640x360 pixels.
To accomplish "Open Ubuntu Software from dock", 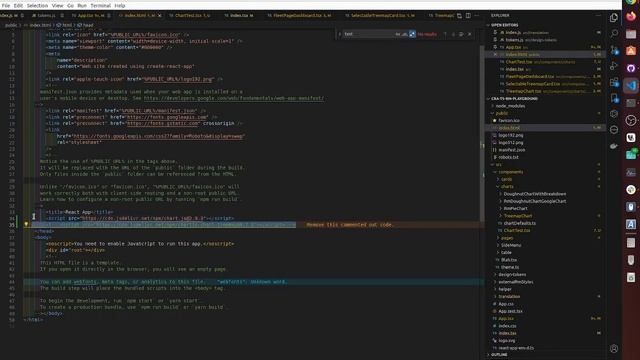I will tap(631, 51).
